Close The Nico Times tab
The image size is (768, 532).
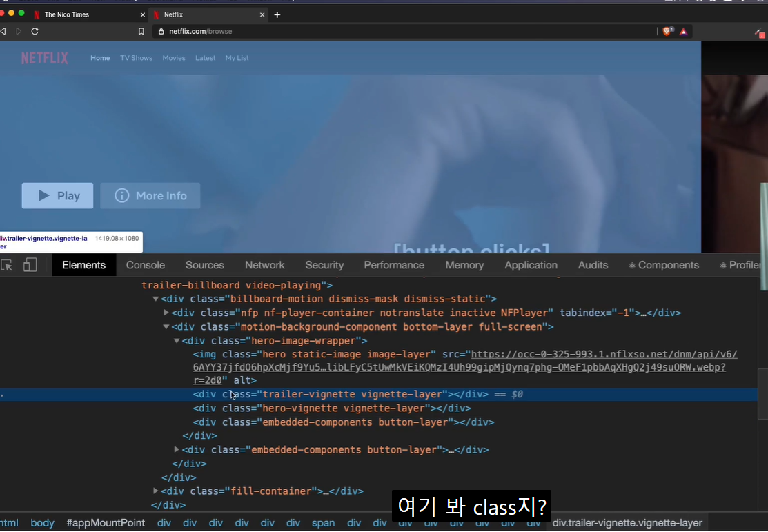pyautogui.click(x=143, y=14)
